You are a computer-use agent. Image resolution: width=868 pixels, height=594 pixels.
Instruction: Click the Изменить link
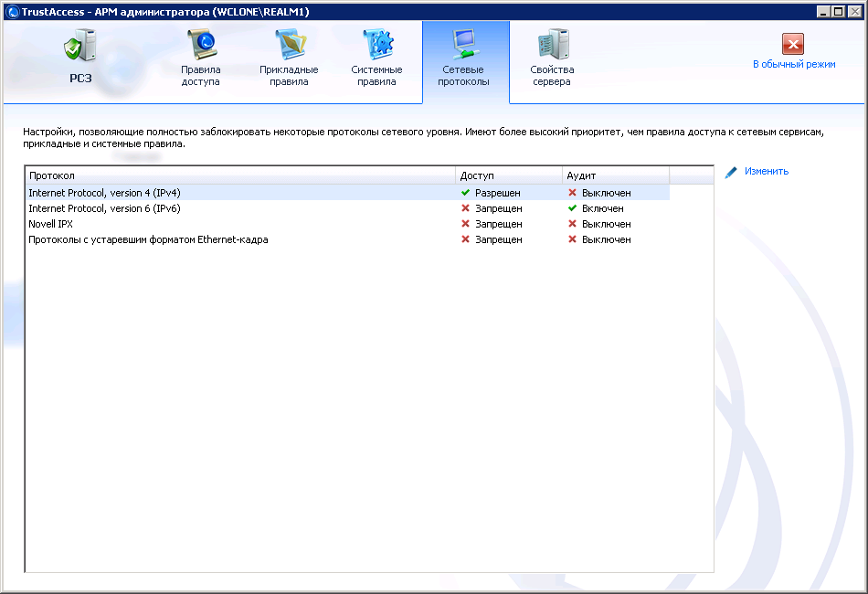pyautogui.click(x=766, y=171)
